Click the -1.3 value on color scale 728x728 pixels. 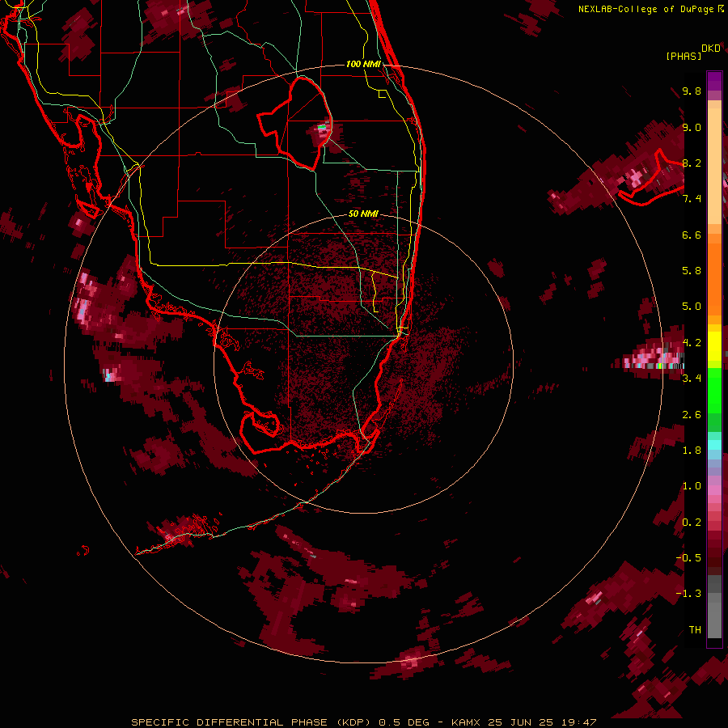[x=688, y=594]
